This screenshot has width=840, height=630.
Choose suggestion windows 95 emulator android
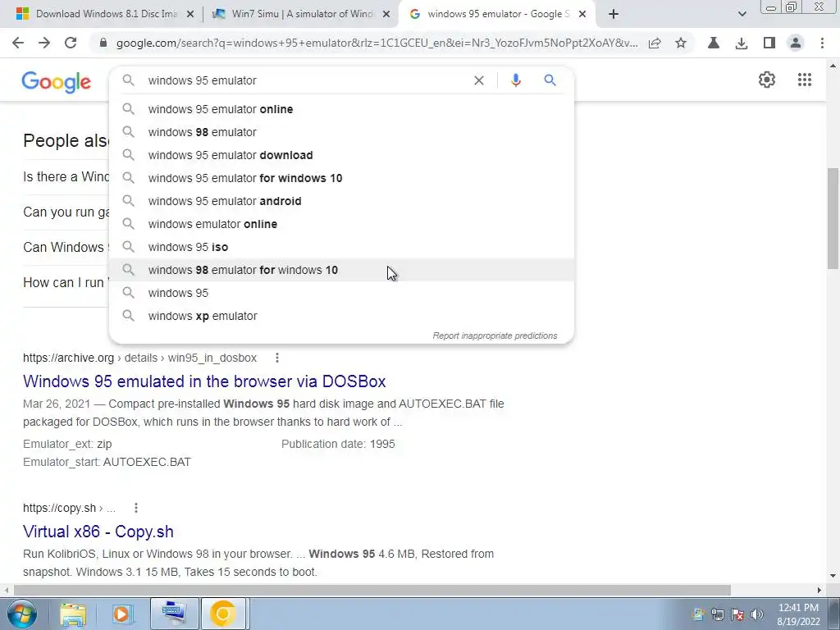click(342, 202)
